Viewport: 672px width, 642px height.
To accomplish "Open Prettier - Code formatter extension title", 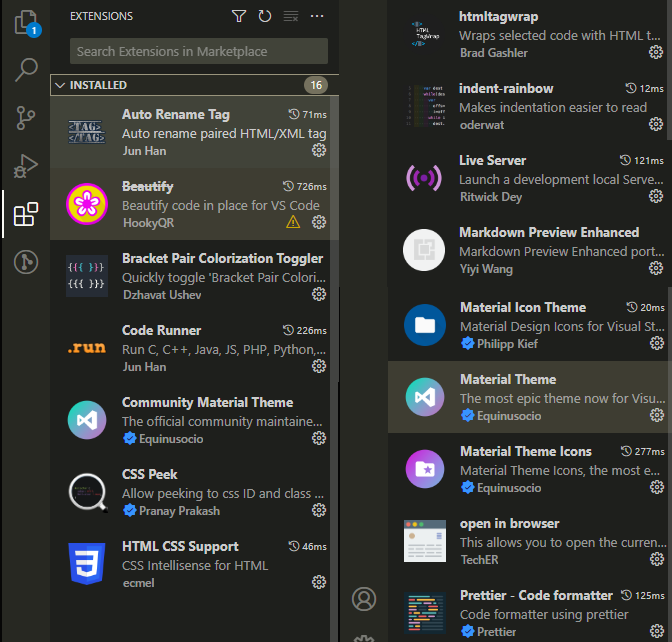I will 536,596.
